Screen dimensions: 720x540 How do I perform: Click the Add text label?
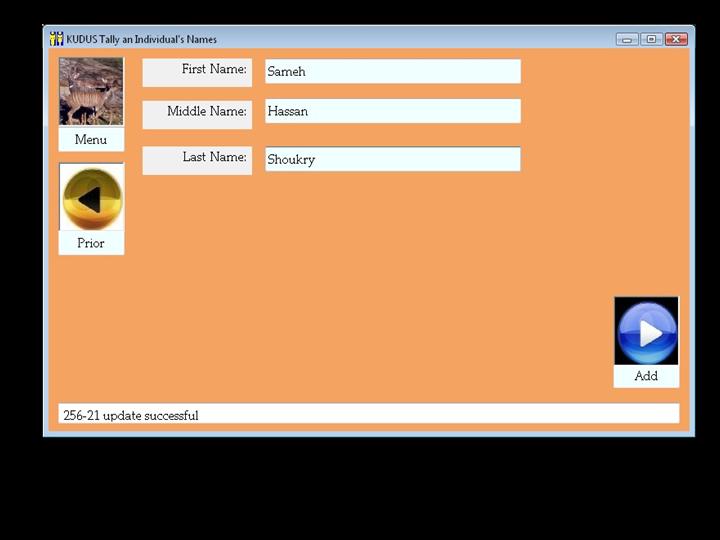pyautogui.click(x=646, y=376)
